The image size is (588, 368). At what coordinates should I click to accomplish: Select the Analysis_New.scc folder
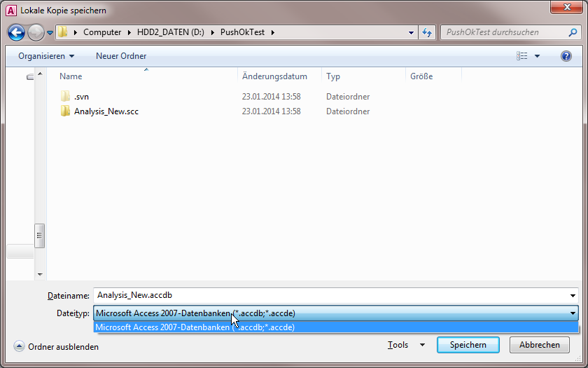click(x=106, y=111)
